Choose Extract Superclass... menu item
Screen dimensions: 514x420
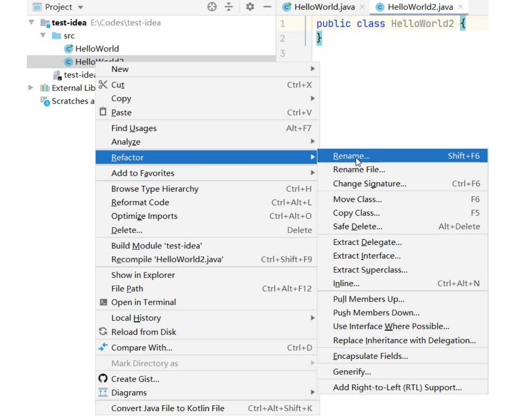403,270
